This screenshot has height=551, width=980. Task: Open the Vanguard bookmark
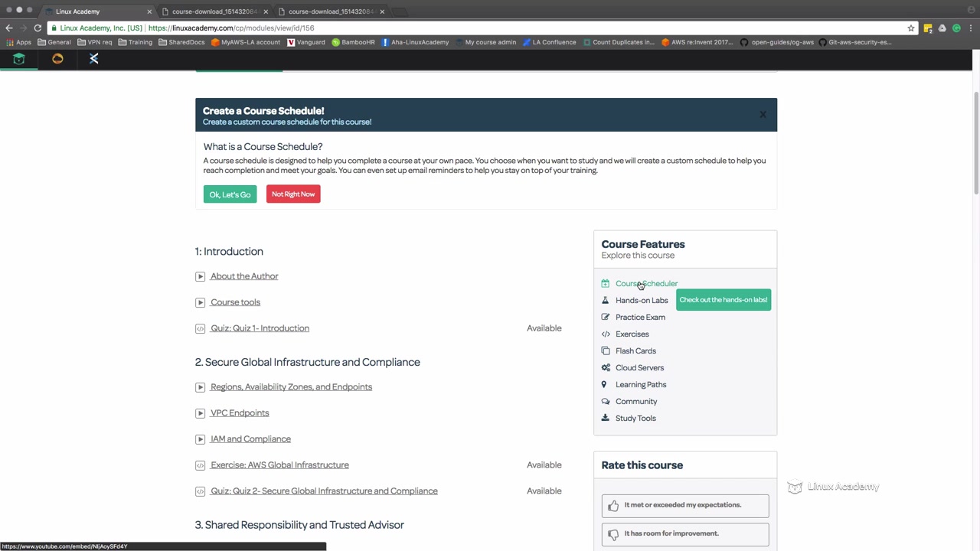point(306,42)
